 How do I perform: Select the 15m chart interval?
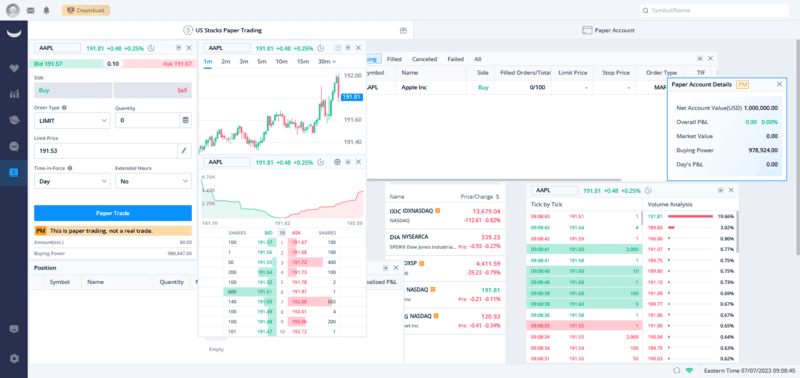[303, 61]
